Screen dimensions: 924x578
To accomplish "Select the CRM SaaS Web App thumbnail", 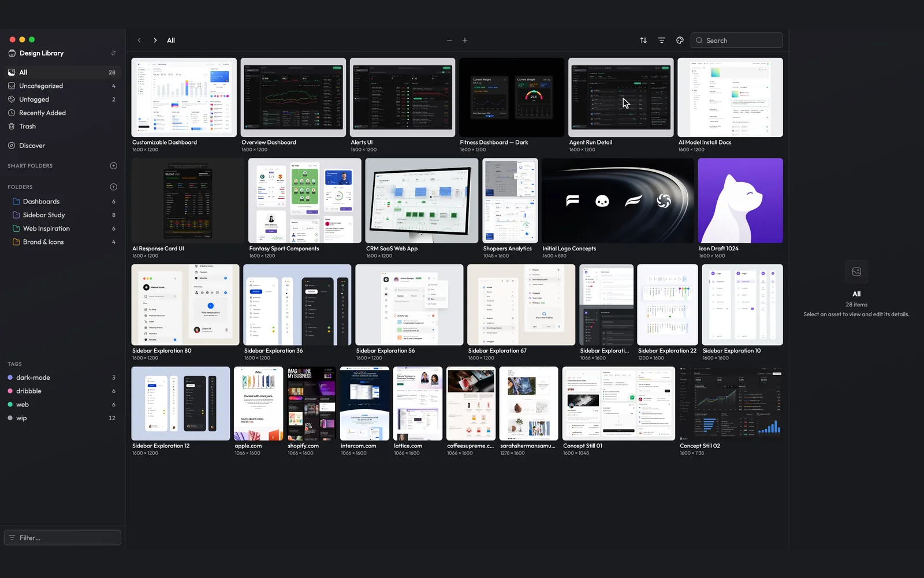I will [x=422, y=201].
